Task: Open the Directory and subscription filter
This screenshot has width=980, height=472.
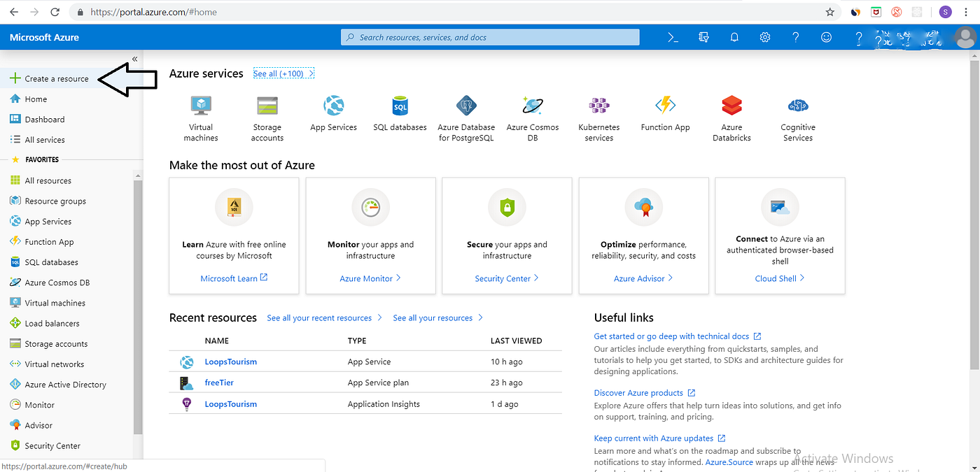Action: coord(703,37)
